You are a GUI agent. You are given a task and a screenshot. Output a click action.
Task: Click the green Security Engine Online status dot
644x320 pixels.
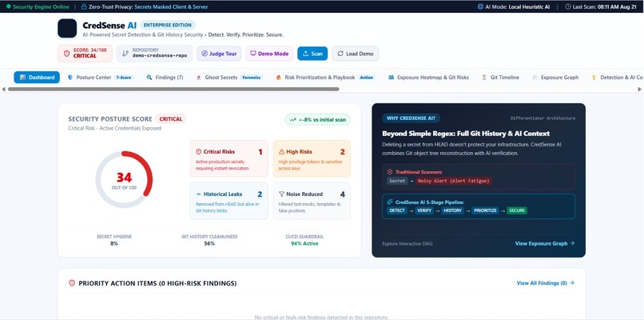pyautogui.click(x=8, y=6)
